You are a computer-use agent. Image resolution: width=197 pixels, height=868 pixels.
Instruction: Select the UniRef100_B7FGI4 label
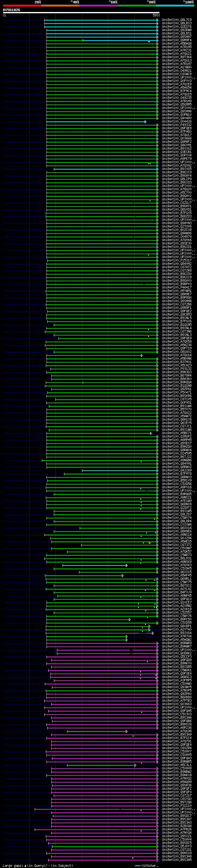[x=177, y=738]
